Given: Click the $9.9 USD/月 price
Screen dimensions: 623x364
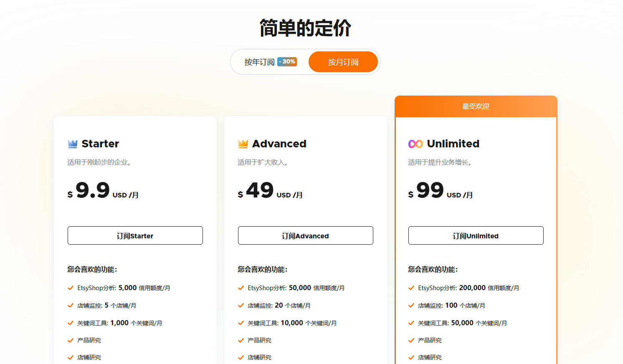Looking at the screenshot, I should [x=103, y=190].
